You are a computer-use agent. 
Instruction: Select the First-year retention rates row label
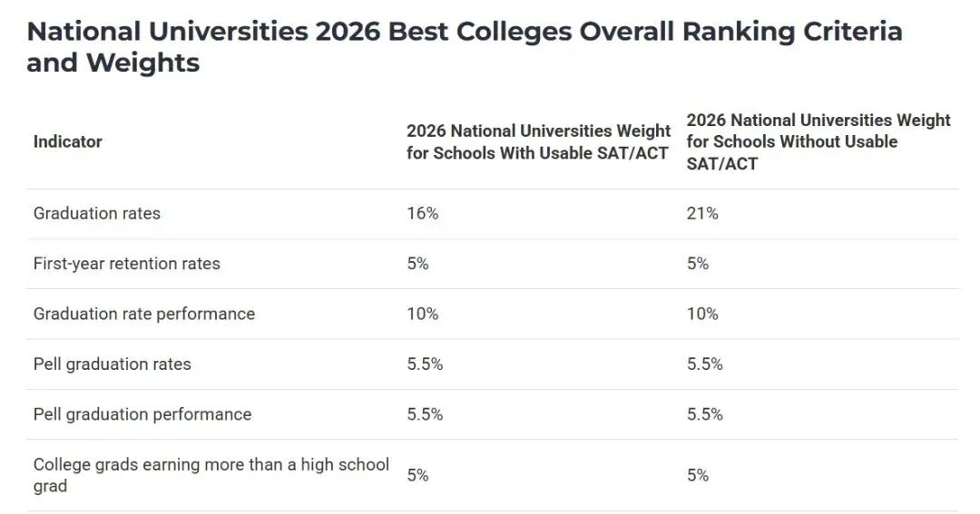127,264
